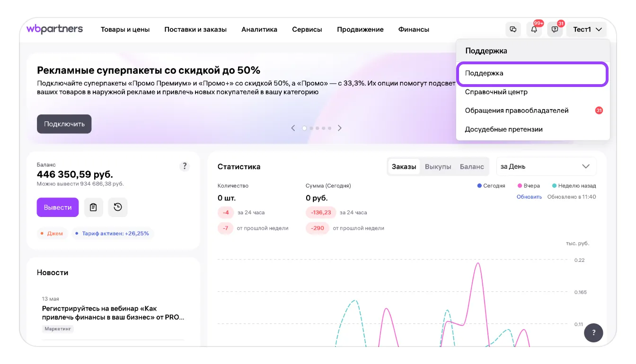Select the Заказы statistics segment
The image size is (636, 364).
tap(404, 166)
